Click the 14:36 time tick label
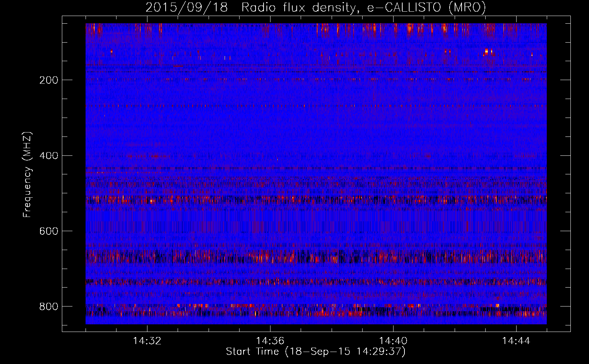589x364 pixels. [270, 341]
